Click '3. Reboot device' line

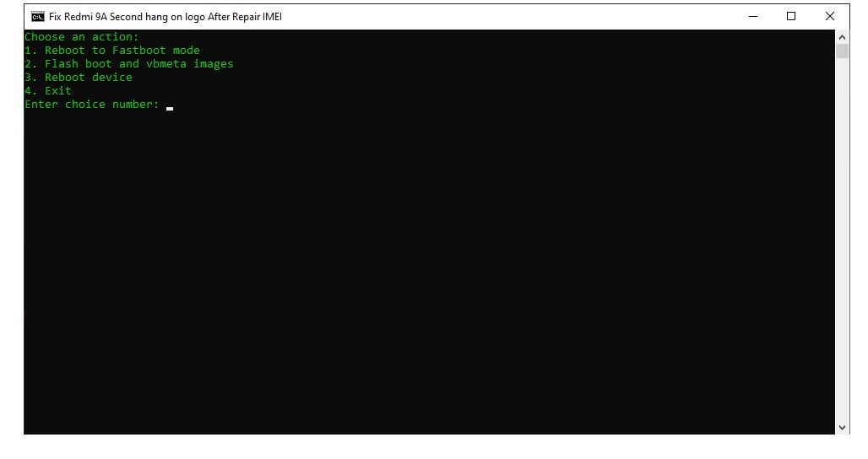click(x=78, y=78)
